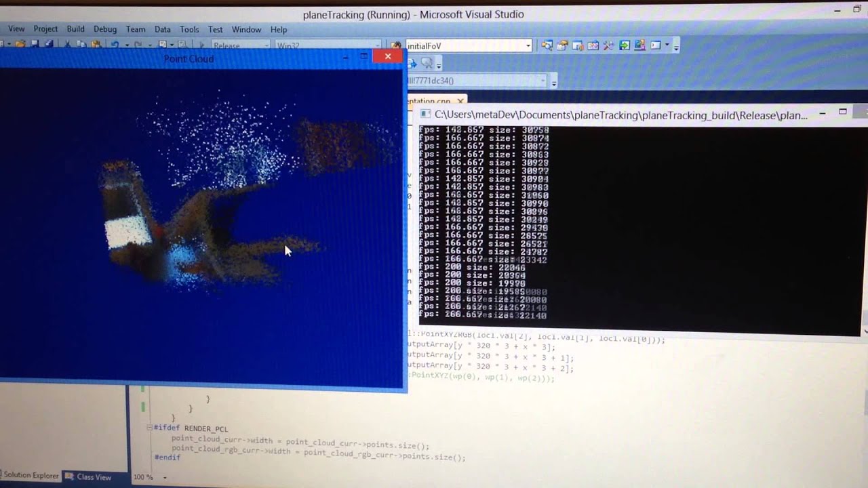Image resolution: width=868 pixels, height=488 pixels.
Task: Open the View menu
Action: (x=16, y=29)
